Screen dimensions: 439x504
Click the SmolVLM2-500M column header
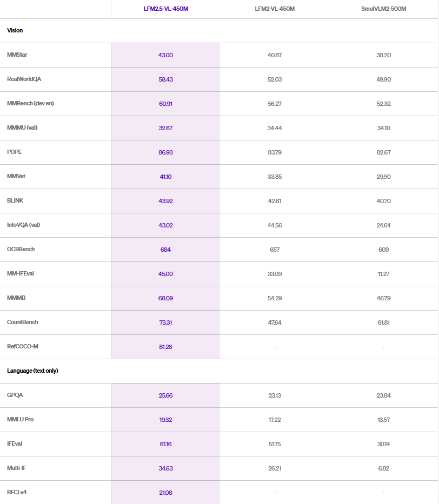383,9
